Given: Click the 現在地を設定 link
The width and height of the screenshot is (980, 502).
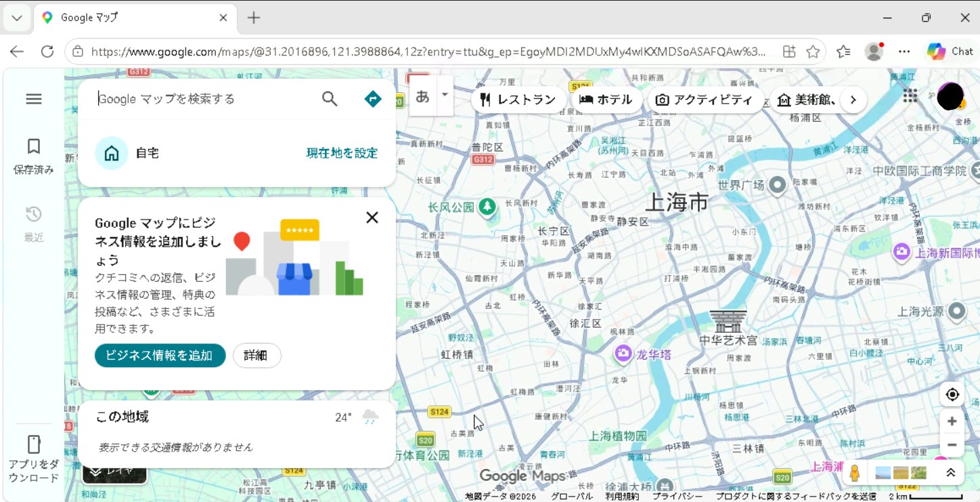Looking at the screenshot, I should (x=342, y=153).
